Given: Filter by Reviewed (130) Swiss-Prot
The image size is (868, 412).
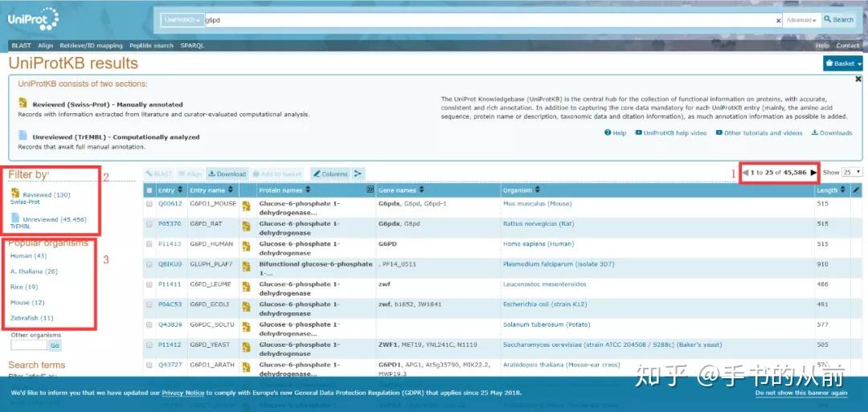Looking at the screenshot, I should (41, 197).
